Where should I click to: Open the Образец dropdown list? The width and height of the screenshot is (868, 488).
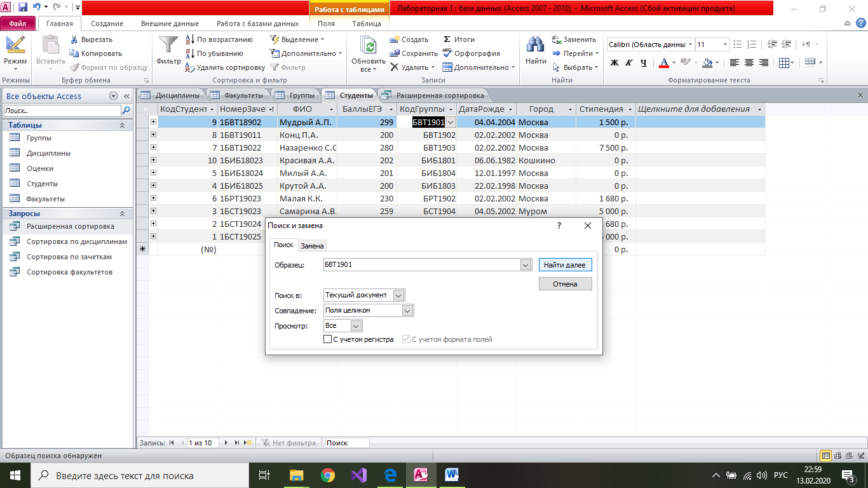(526, 264)
